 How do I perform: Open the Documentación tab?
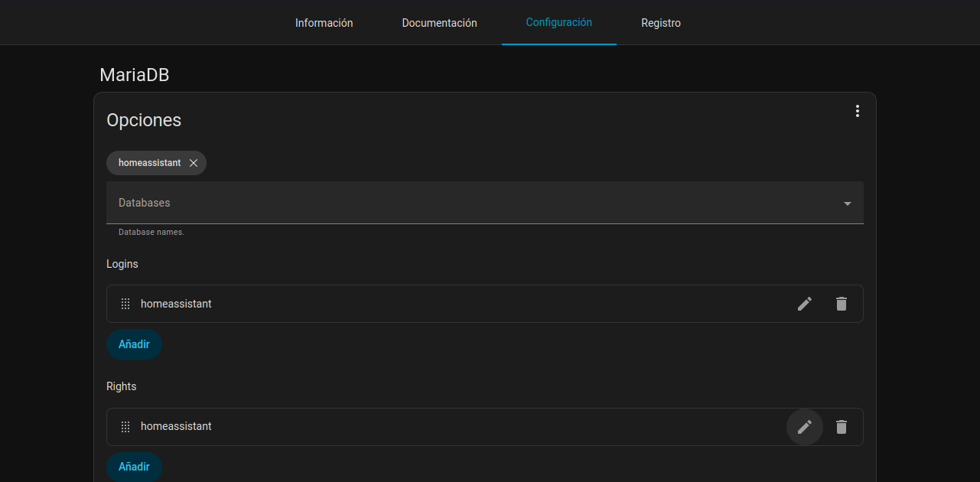439,23
